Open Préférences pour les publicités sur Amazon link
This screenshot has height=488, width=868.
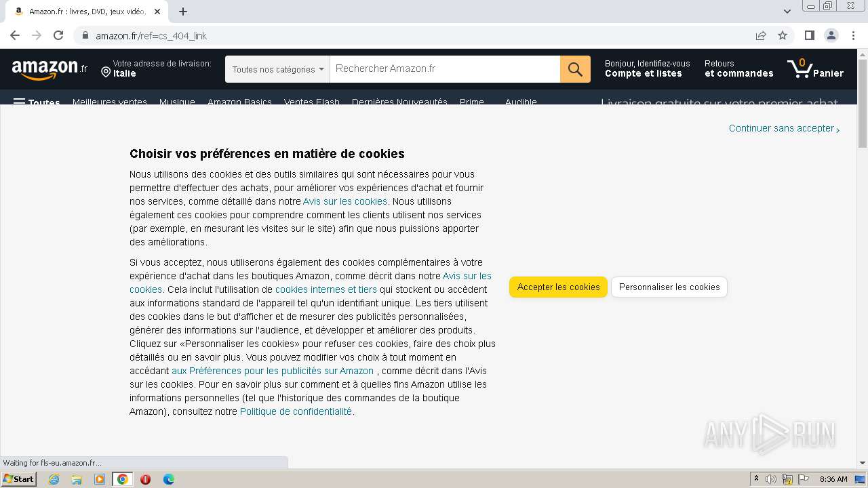coord(273,371)
